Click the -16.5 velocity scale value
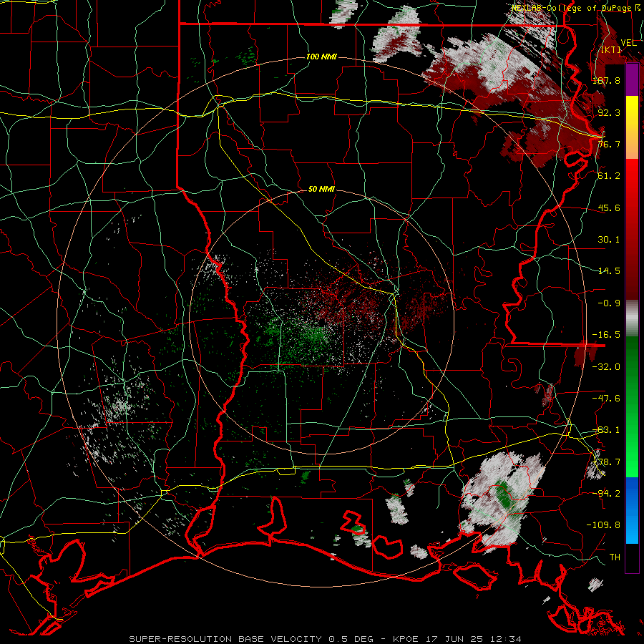 pyautogui.click(x=606, y=335)
